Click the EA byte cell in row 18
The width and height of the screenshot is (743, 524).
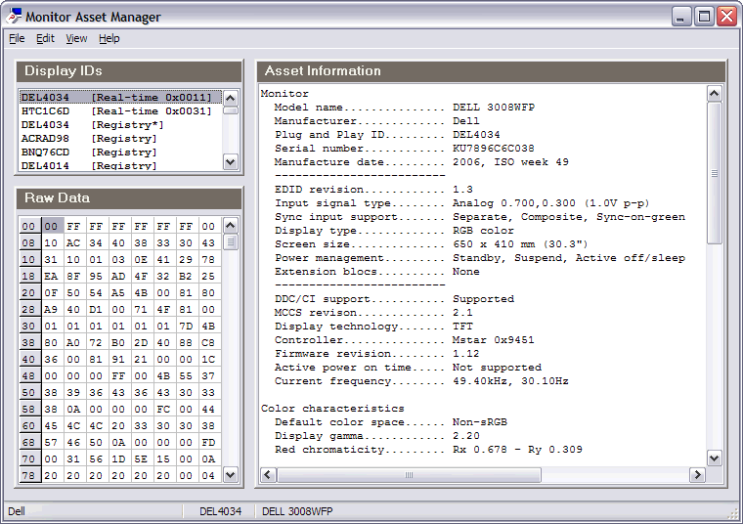pyautogui.click(x=52, y=276)
